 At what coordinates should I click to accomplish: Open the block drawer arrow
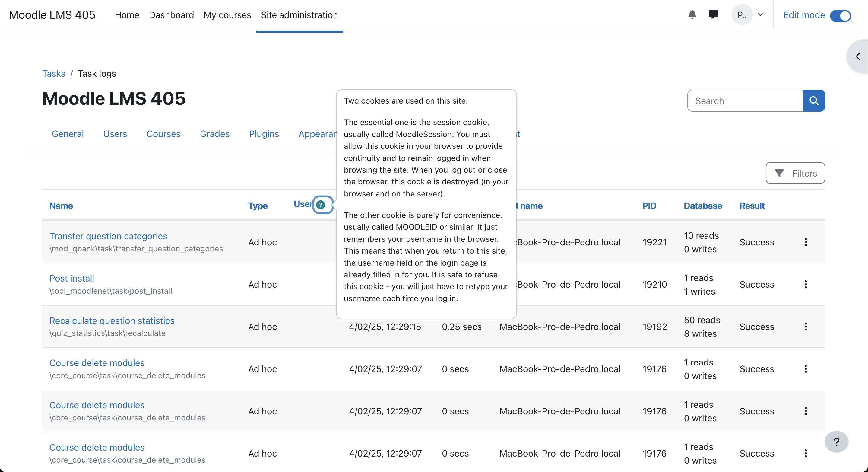858,56
